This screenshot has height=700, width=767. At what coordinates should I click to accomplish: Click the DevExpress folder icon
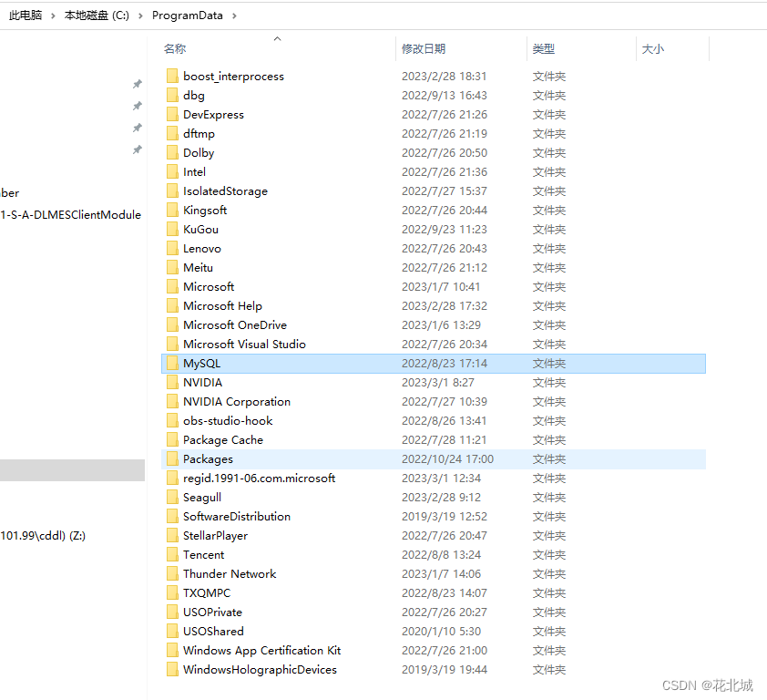(x=172, y=114)
